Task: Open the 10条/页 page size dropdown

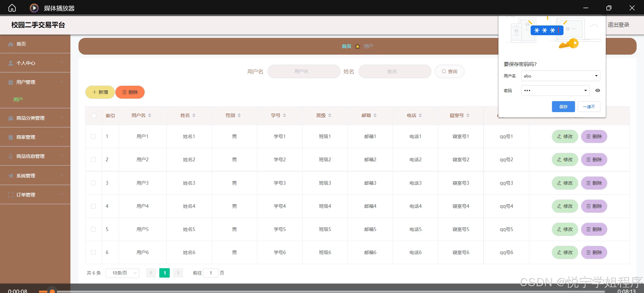Action: (122, 273)
